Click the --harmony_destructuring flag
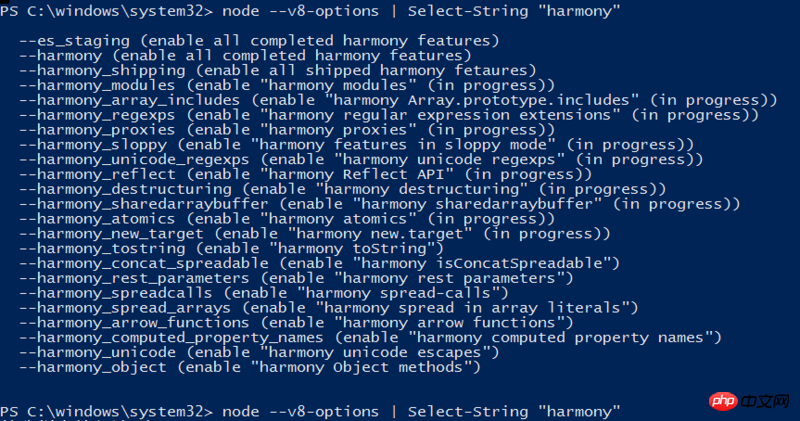800x421 pixels. 125,189
